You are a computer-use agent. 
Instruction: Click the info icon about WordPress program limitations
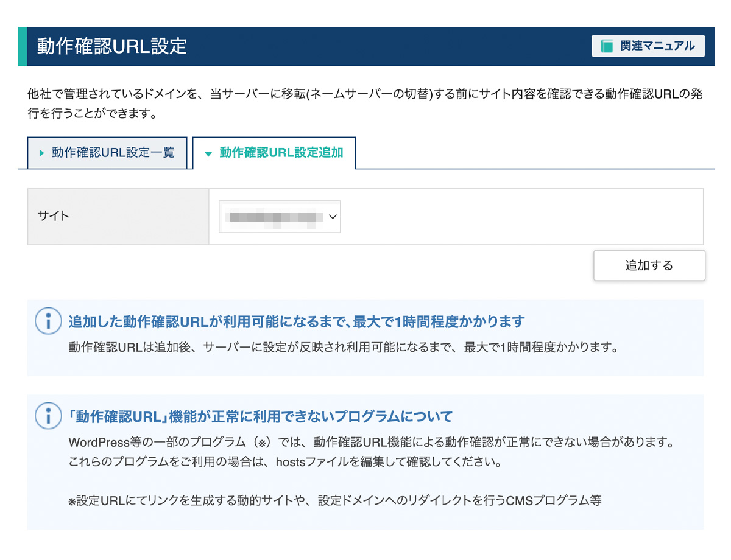pos(48,416)
